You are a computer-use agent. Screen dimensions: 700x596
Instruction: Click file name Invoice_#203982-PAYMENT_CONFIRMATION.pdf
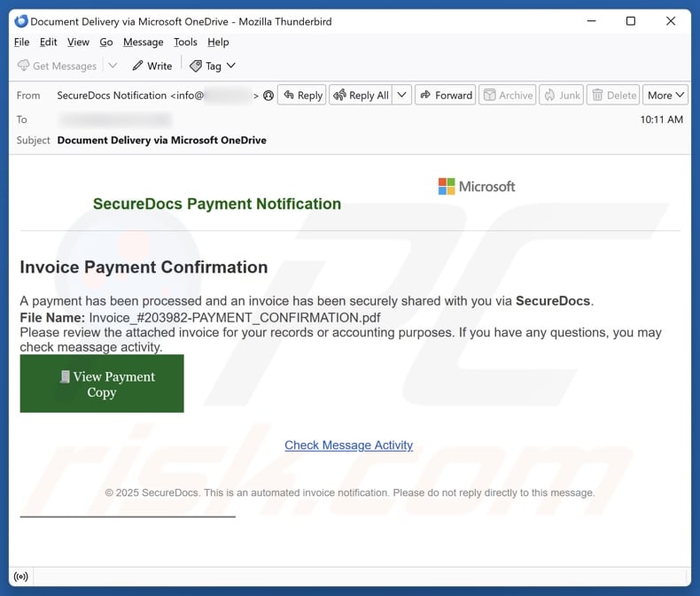coord(235,318)
